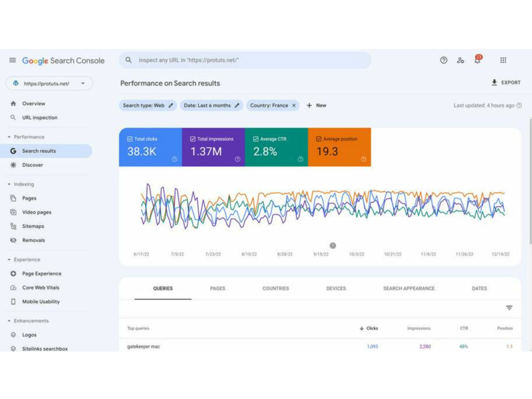Click the search magnifier icon in URL bar

(129, 60)
